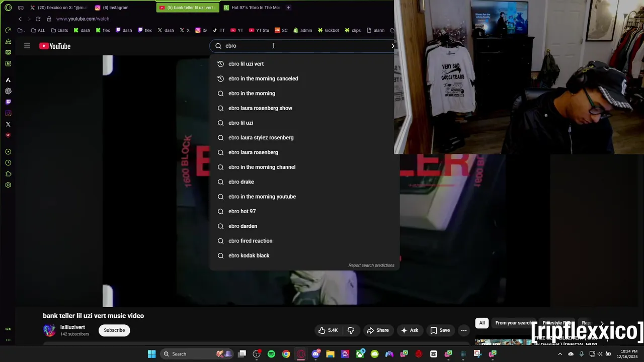Open X in Opera sidebar
Screen dimensions: 644x362
click(8, 124)
